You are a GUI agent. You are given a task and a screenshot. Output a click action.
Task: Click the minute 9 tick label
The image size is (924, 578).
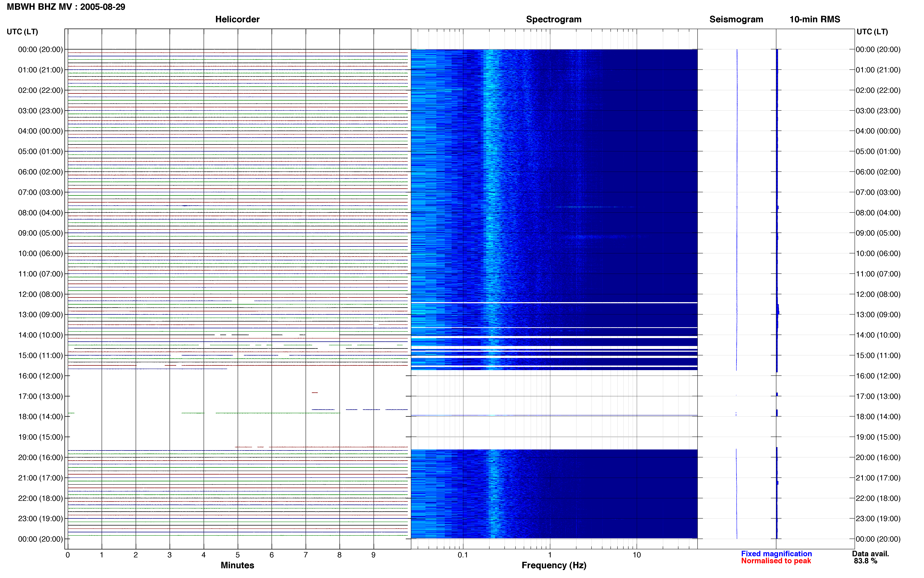373,555
